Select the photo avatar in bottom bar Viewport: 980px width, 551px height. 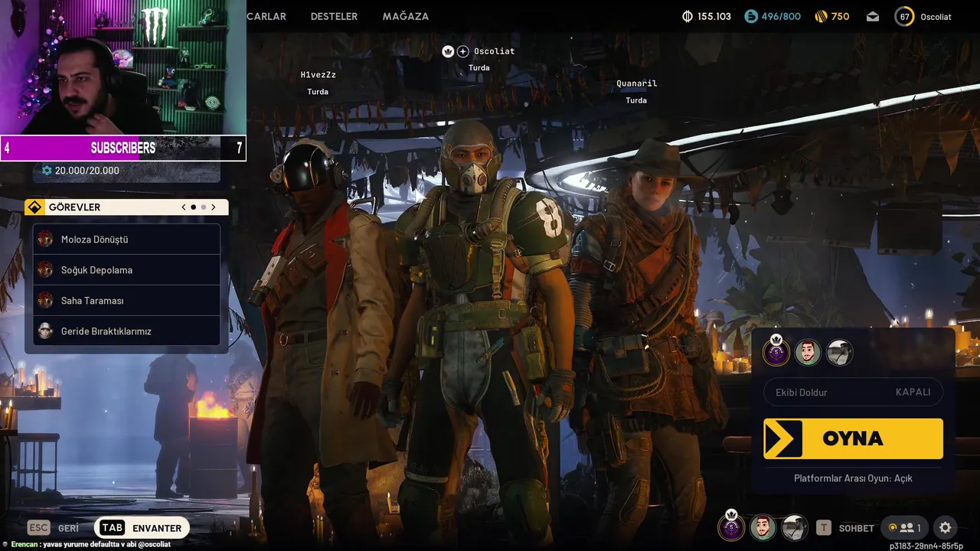[795, 527]
